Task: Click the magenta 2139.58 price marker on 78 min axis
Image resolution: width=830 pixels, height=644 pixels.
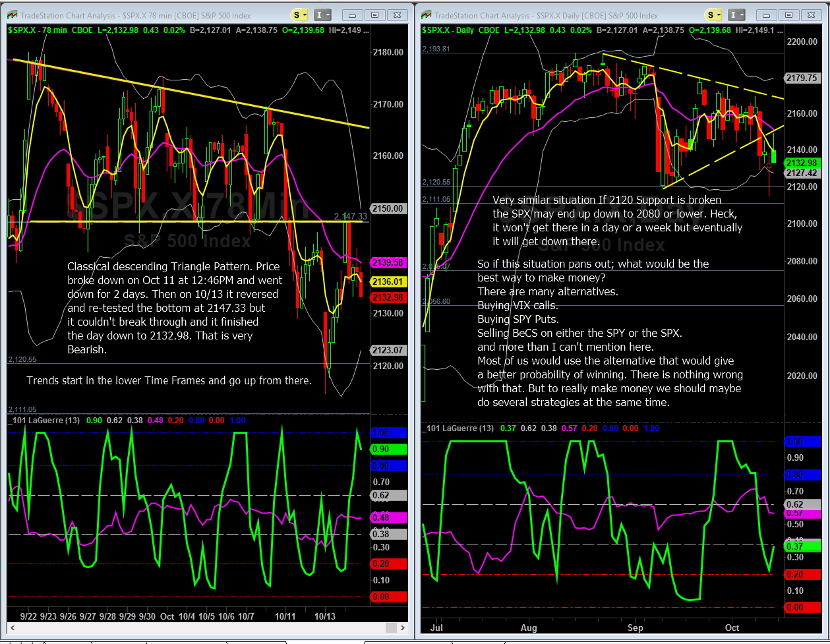Action: click(x=388, y=262)
